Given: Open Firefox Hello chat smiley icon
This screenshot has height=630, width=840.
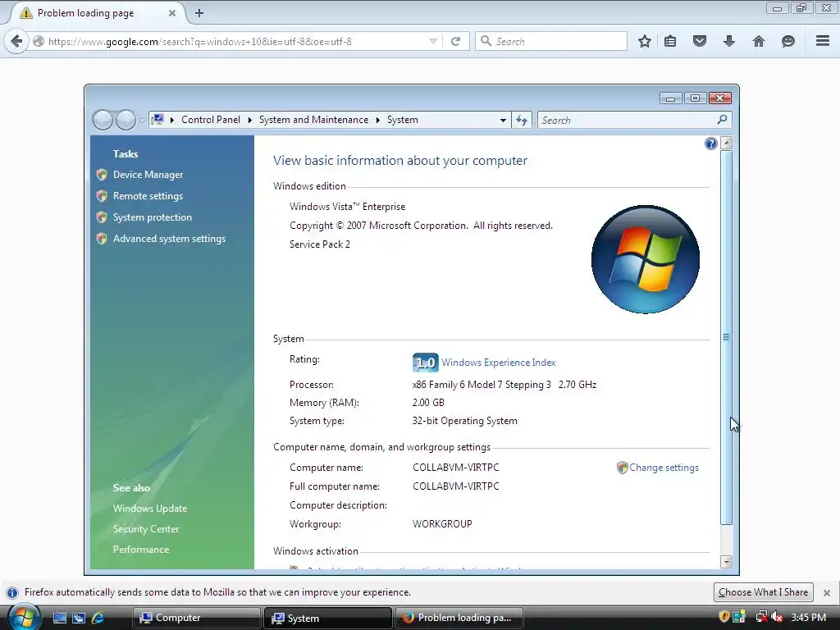Looking at the screenshot, I should point(788,41).
